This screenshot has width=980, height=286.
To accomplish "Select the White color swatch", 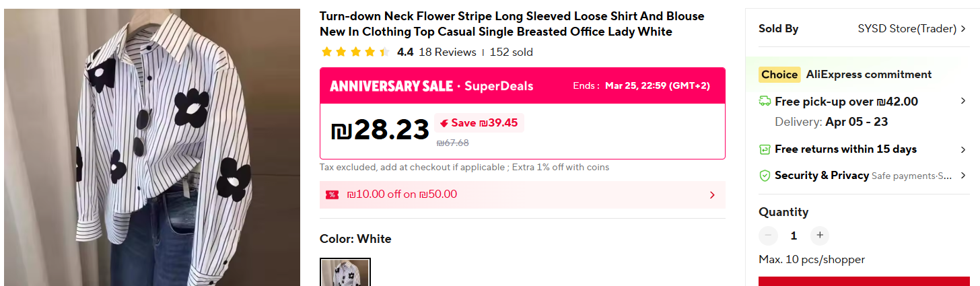I will point(345,273).
